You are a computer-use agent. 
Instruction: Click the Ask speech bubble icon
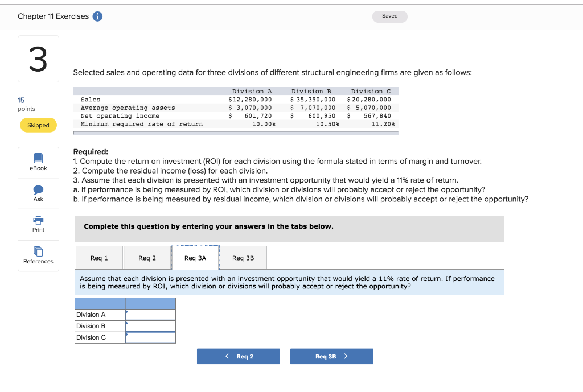click(38, 190)
